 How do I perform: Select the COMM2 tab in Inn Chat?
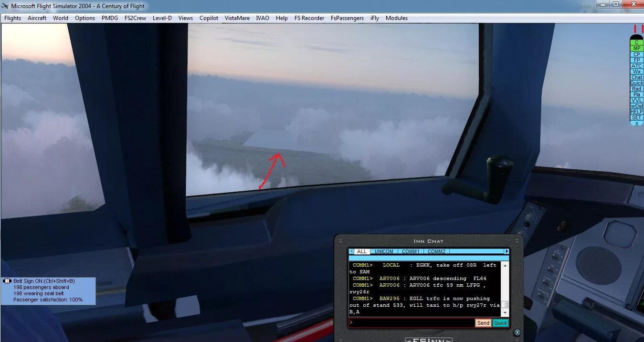point(436,251)
